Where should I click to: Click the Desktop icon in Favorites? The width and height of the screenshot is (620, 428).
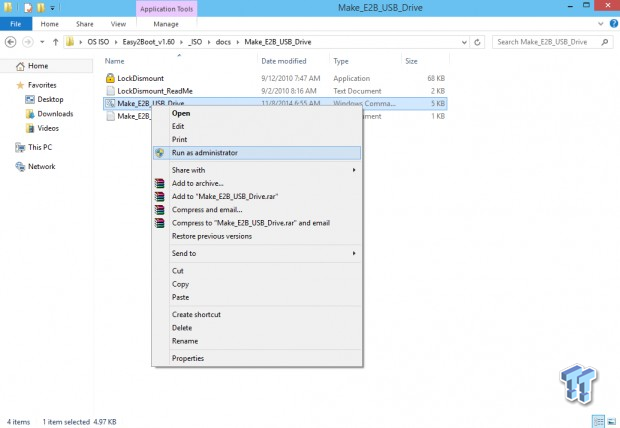click(x=30, y=99)
